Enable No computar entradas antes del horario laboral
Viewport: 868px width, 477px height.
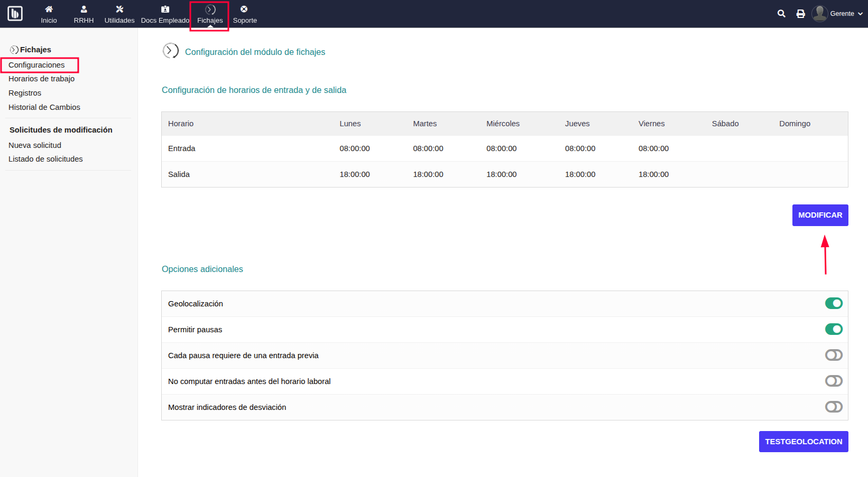(x=834, y=381)
